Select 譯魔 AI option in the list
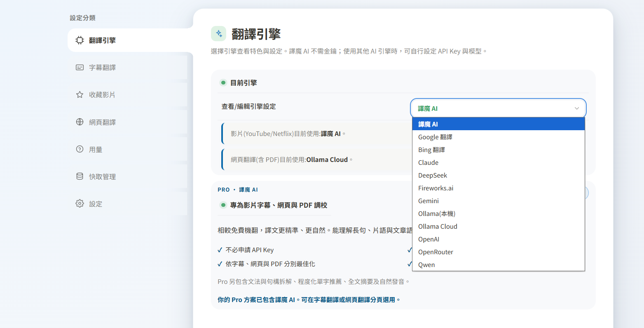 coord(499,124)
